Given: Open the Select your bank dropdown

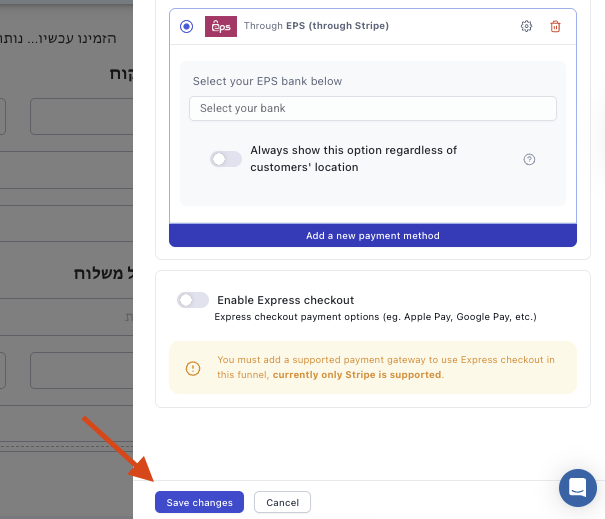Looking at the screenshot, I should 372,108.
